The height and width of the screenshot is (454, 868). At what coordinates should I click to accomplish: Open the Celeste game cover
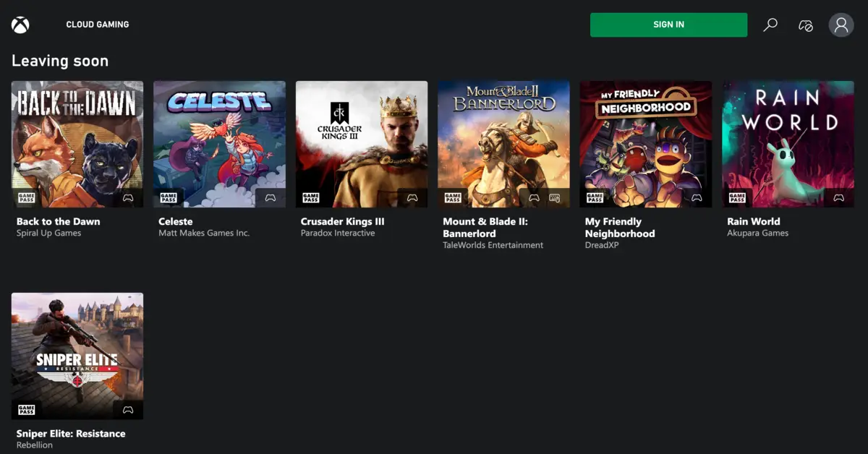click(x=219, y=144)
